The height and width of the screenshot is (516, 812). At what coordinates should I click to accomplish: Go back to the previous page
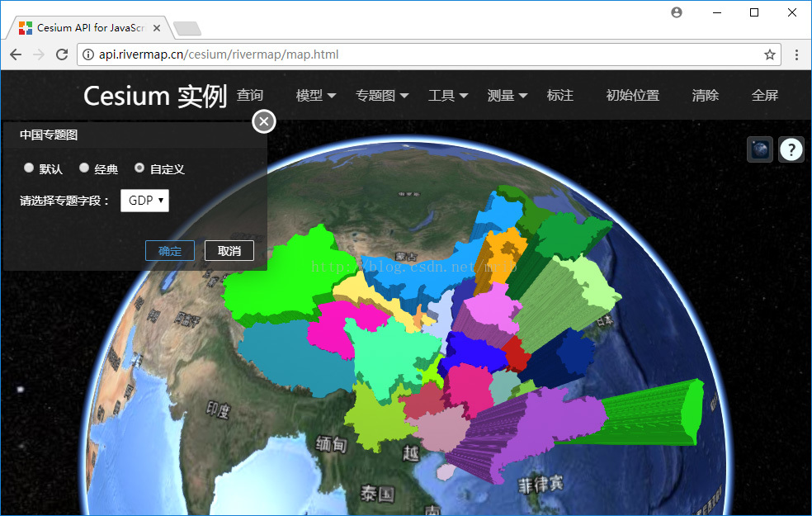(x=16, y=54)
